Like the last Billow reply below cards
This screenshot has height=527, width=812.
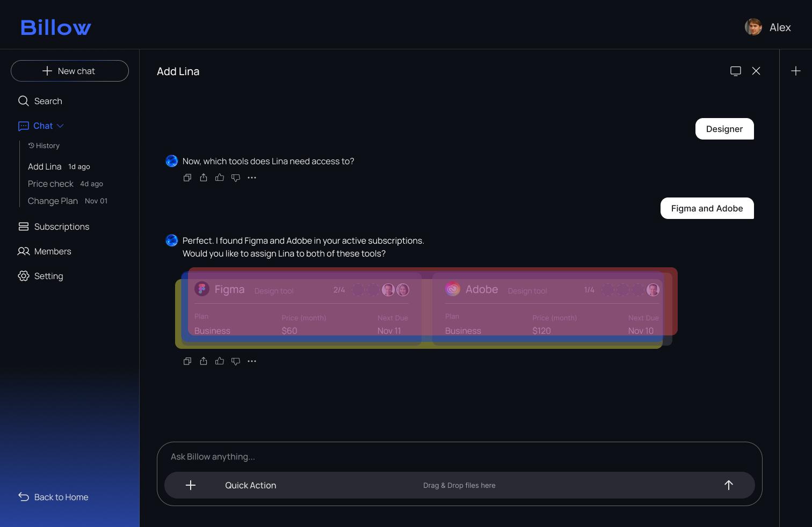pyautogui.click(x=220, y=361)
